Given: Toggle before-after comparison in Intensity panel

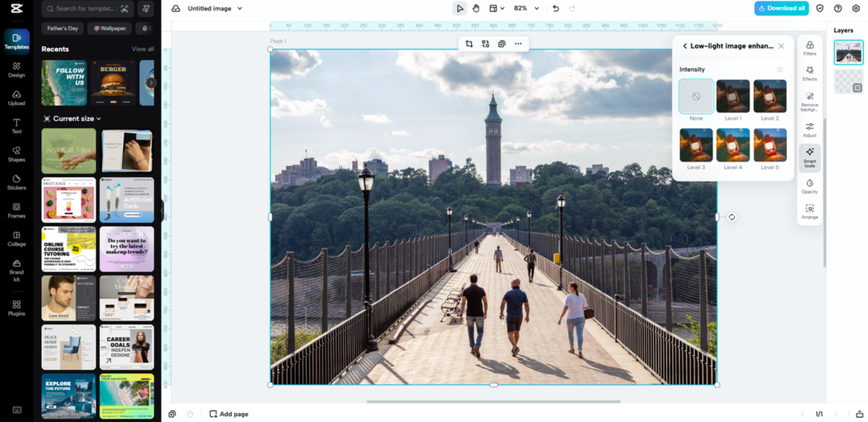Looking at the screenshot, I should click(x=780, y=69).
